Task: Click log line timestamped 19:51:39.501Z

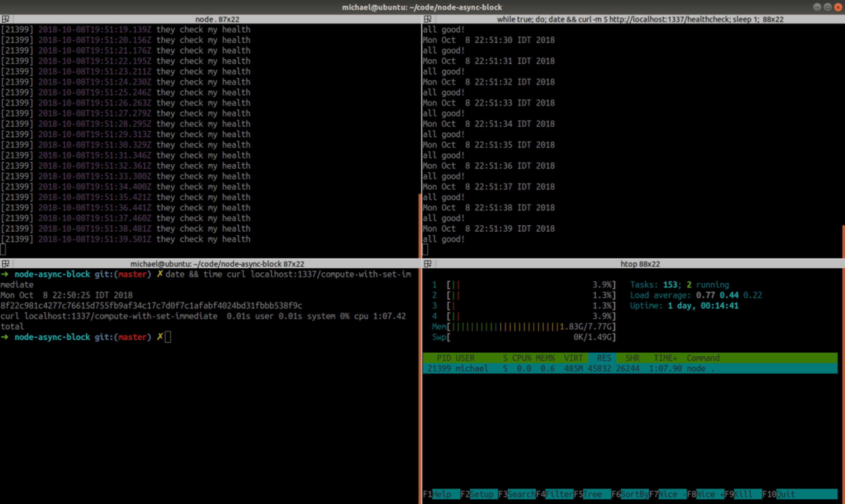Action: click(x=125, y=239)
